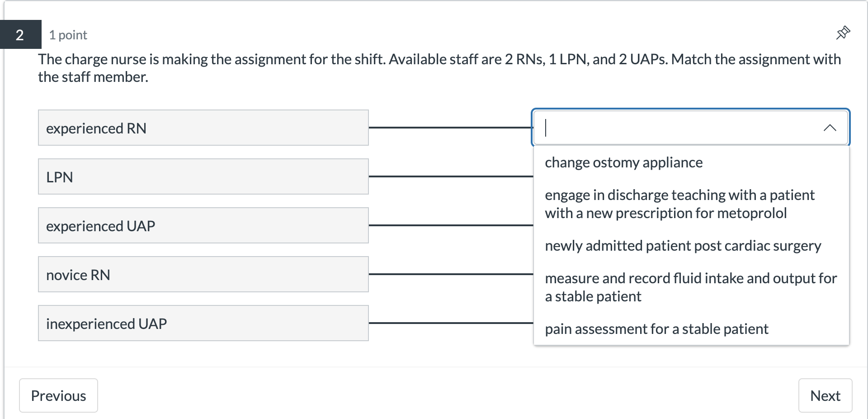Click the "novice RN" match box
The width and height of the screenshot is (868, 419).
coord(203,274)
